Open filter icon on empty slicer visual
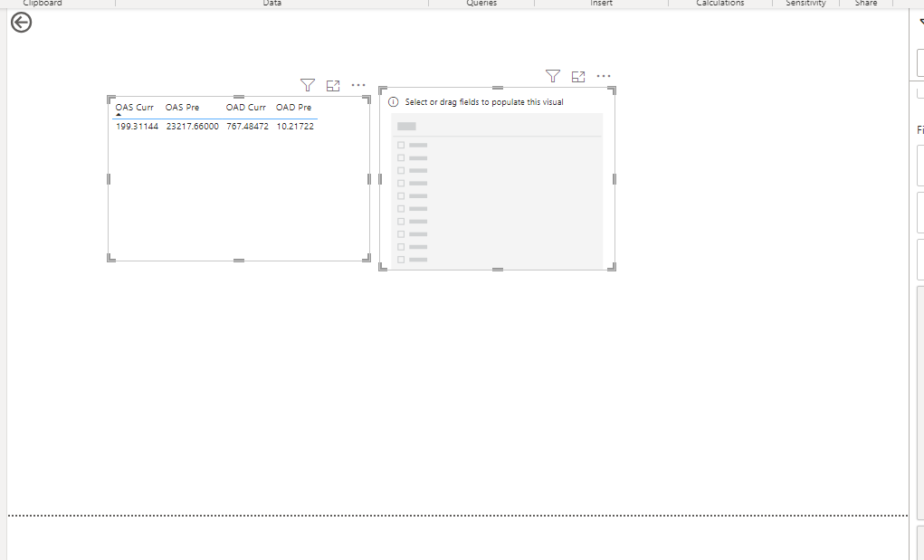This screenshot has height=560, width=924. tap(553, 77)
